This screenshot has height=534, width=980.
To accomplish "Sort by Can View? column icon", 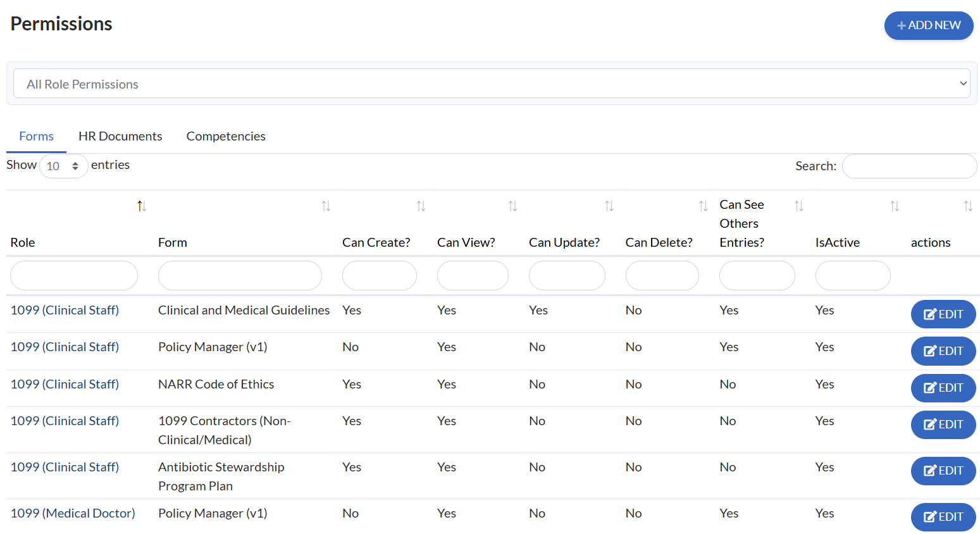I will coord(512,206).
